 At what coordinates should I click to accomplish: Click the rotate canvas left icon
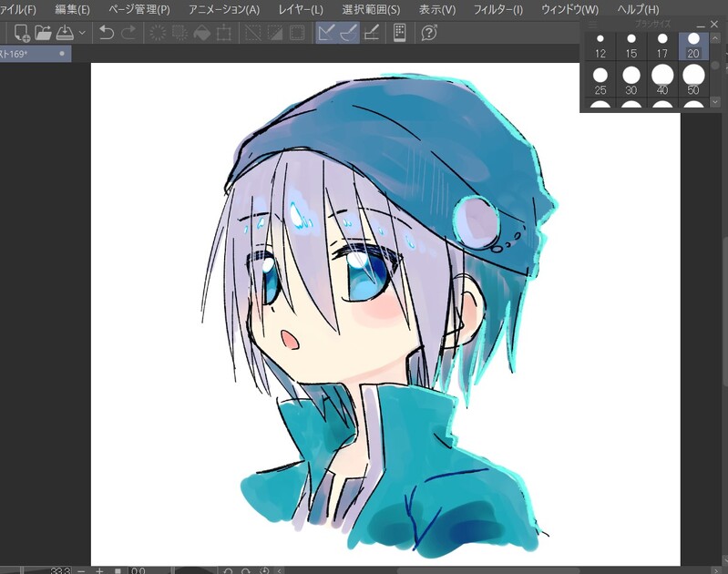coord(228,570)
